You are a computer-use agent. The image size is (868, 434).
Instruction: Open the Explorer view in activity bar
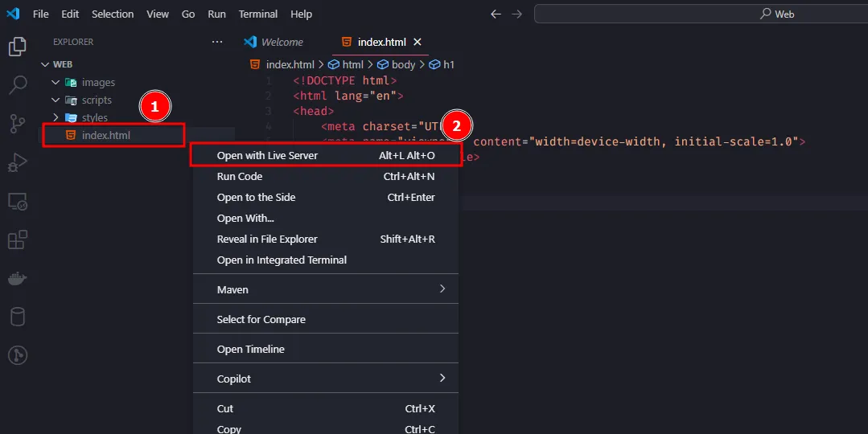[17, 47]
